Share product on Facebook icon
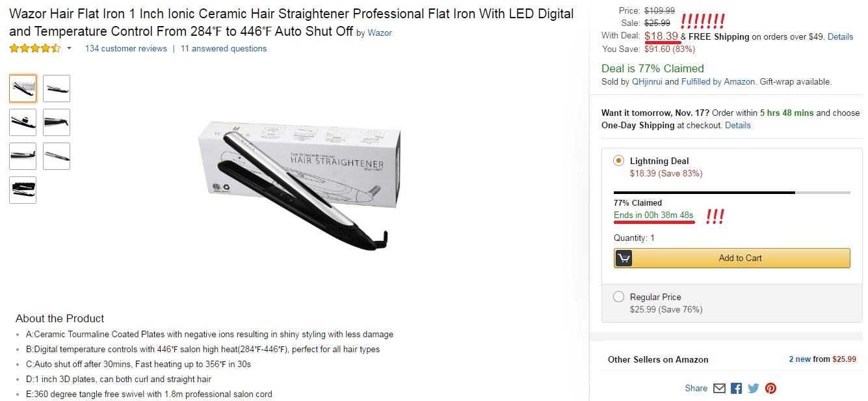The image size is (868, 401). 736,389
